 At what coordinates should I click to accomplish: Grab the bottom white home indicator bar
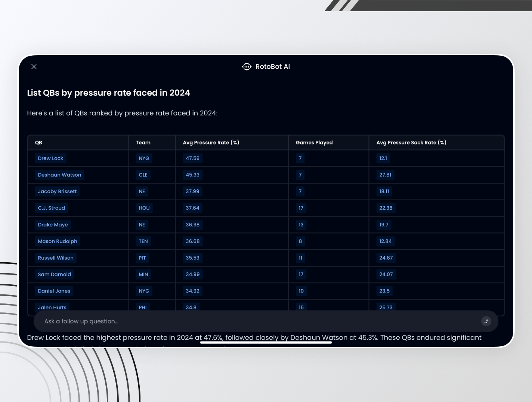266,342
